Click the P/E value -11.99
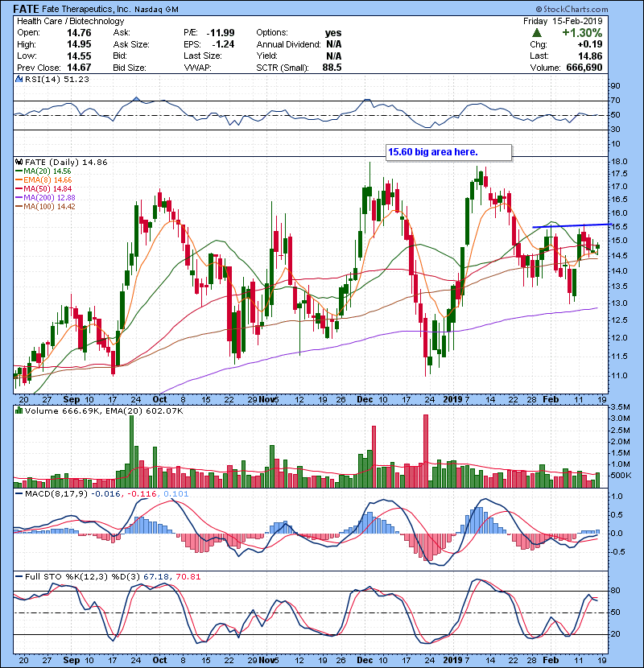 (x=221, y=33)
